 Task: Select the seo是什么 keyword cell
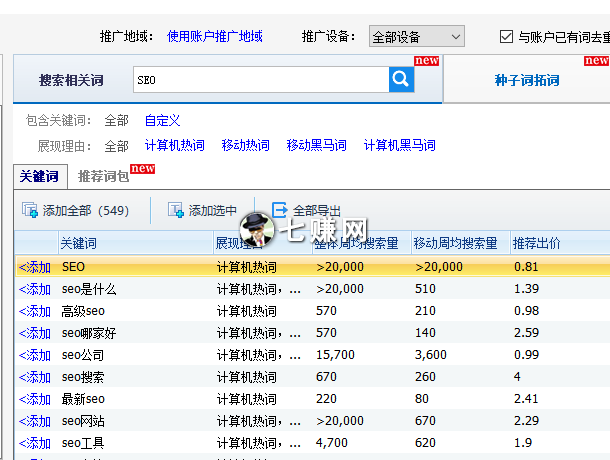click(x=89, y=289)
